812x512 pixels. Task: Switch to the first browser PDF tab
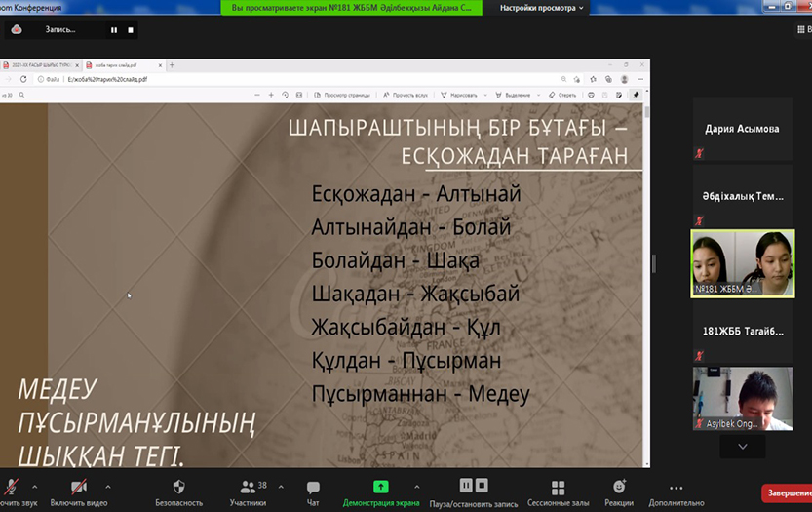(x=39, y=65)
